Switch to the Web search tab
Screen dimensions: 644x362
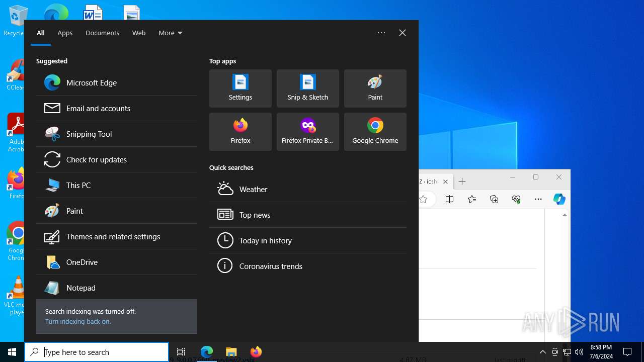click(139, 33)
